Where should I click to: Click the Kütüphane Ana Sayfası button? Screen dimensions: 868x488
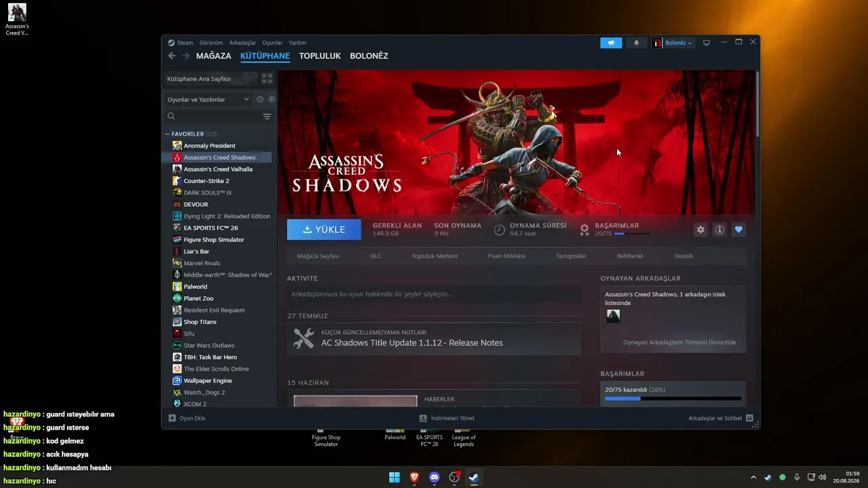pos(212,79)
